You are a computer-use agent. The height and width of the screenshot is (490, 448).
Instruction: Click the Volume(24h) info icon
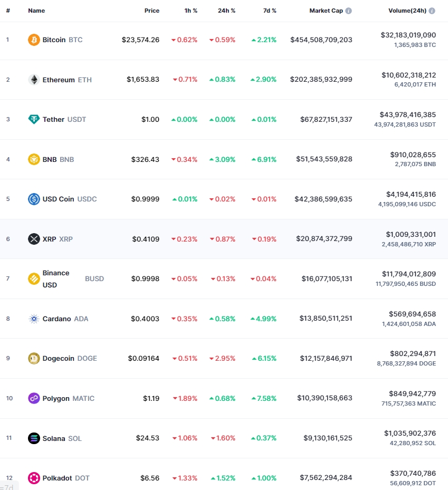click(432, 11)
